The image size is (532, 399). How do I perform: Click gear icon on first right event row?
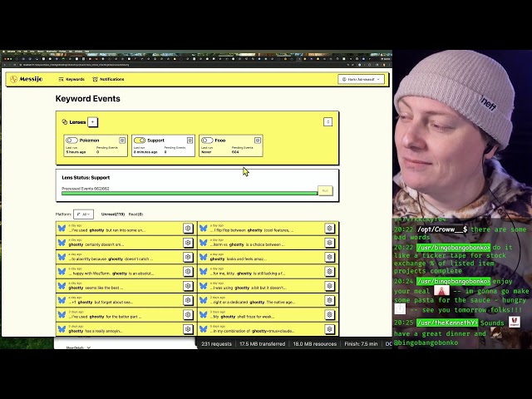(330, 229)
